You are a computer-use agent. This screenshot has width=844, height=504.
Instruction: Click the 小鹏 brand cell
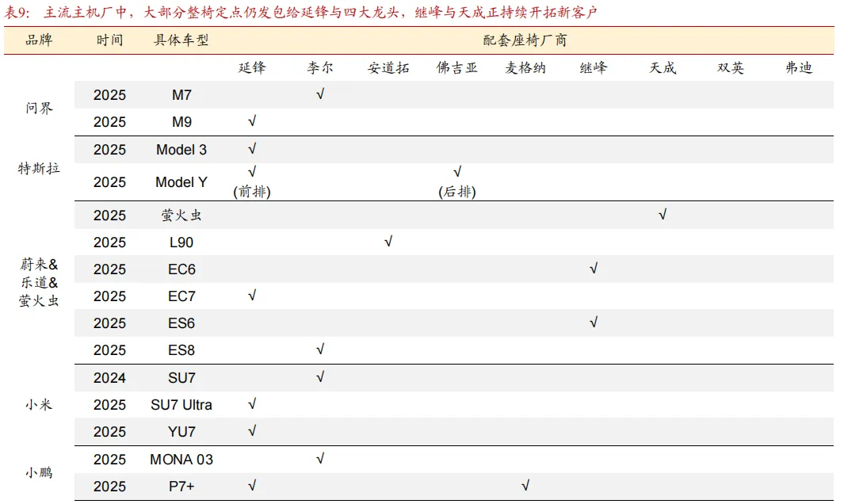(39, 473)
